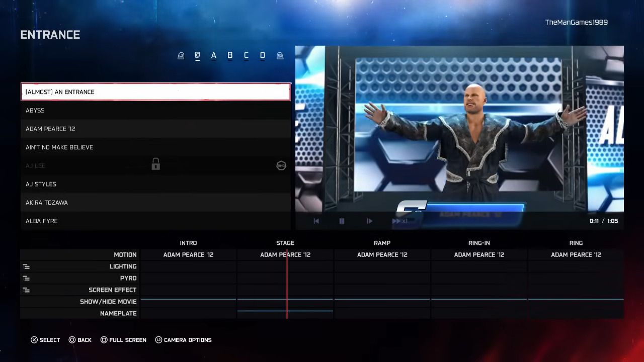Click the NAMEPLATE bar in the STAGE column
This screenshot has height=362, width=644.
(285, 311)
